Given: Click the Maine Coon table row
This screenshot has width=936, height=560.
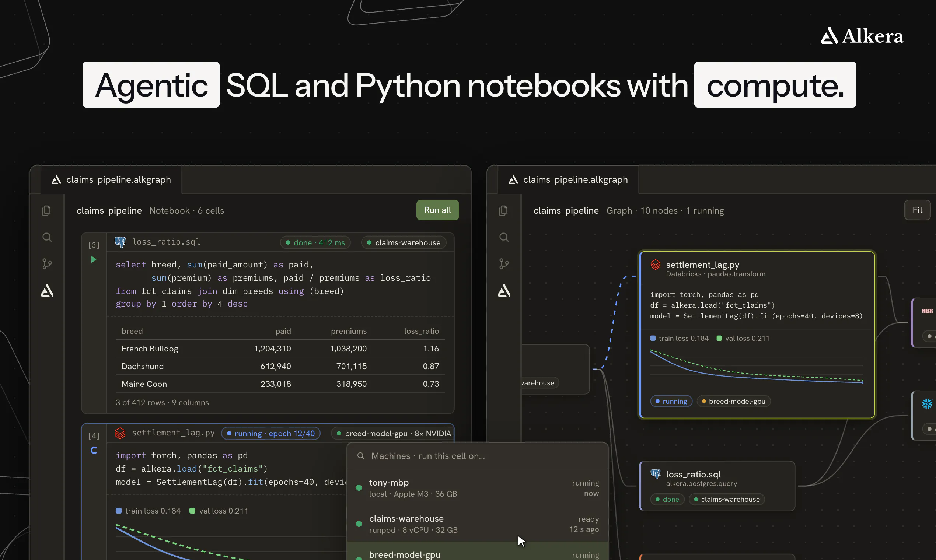Looking at the screenshot, I should point(280,384).
